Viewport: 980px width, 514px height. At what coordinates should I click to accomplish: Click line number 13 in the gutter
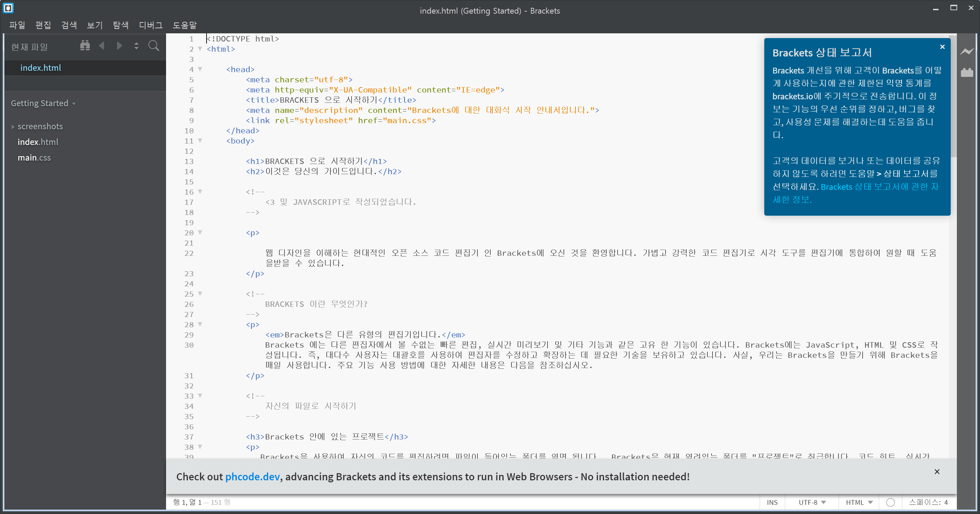189,161
